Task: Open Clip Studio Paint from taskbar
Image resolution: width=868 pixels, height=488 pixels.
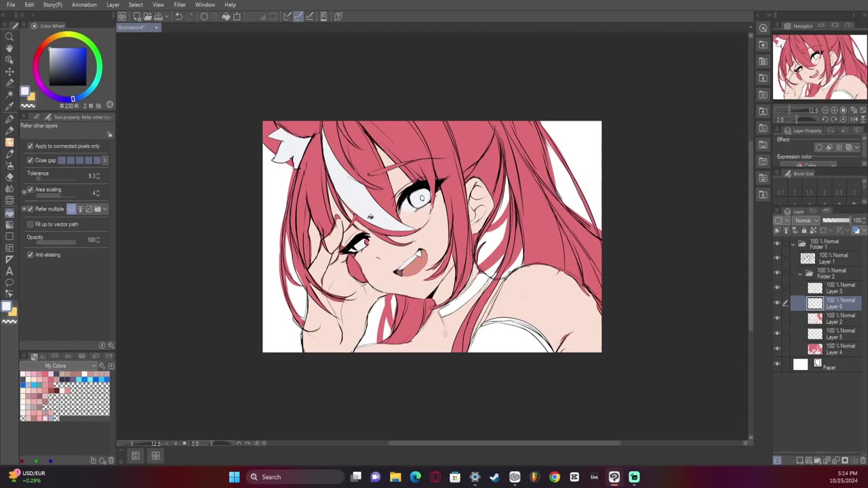Action: [x=614, y=476]
